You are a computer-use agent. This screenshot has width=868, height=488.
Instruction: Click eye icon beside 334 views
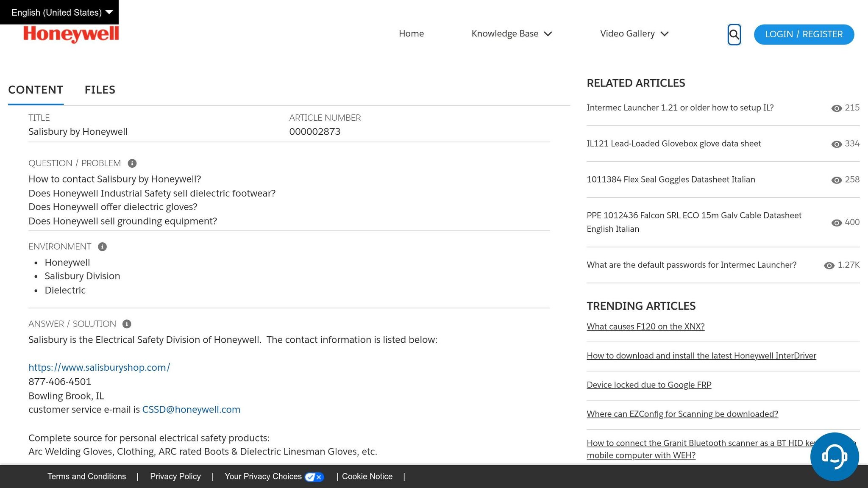(x=836, y=144)
